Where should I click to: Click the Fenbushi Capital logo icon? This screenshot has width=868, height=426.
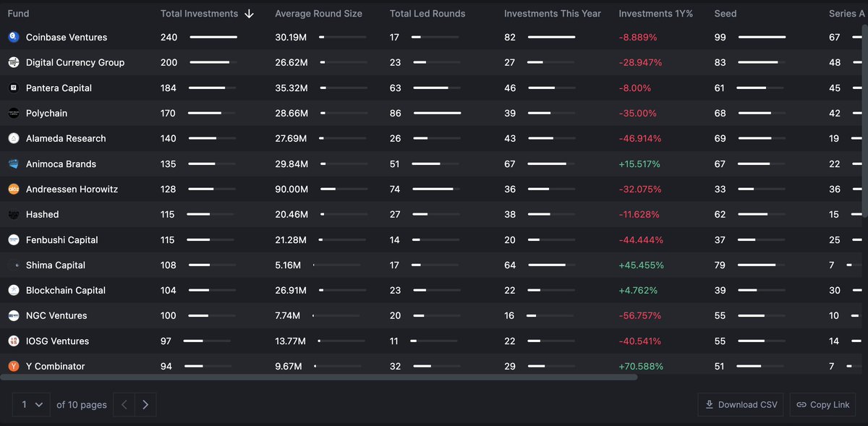tap(14, 239)
